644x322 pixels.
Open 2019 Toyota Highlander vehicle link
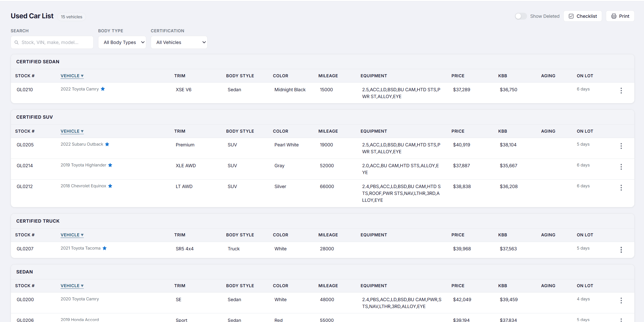83,165
